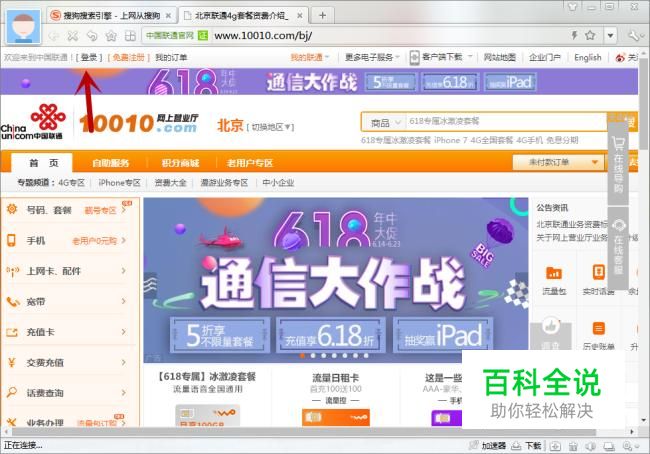
Task: Close the 北京联通4g套餐资费介绍 tab
Action: [x=300, y=16]
